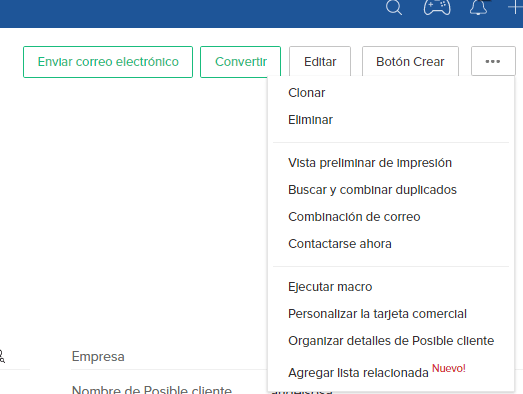Choose Combinación de correo option
The width and height of the screenshot is (523, 394).
(354, 217)
